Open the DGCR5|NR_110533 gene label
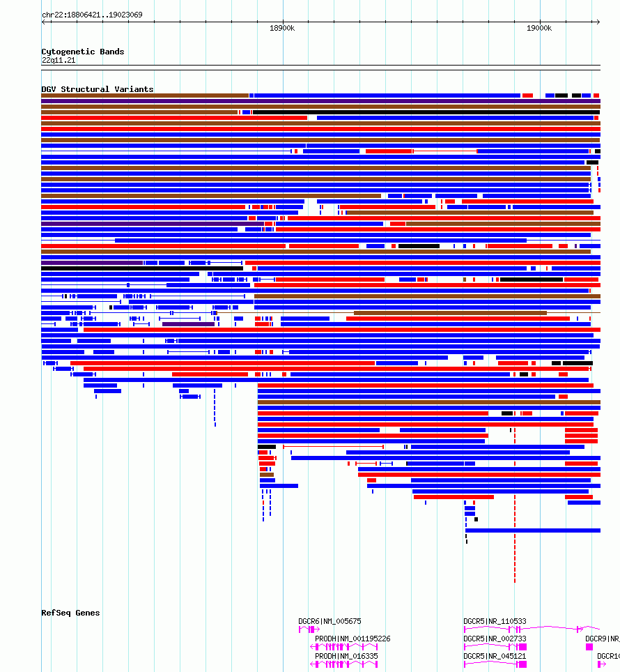Image resolution: width=620 pixels, height=672 pixels. 495,621
